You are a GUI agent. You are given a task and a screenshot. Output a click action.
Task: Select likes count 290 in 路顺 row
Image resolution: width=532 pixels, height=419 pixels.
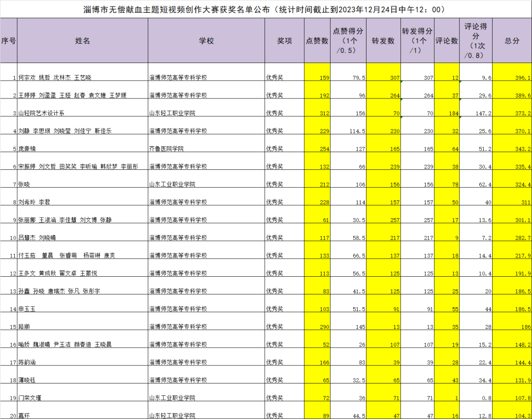pos(317,322)
